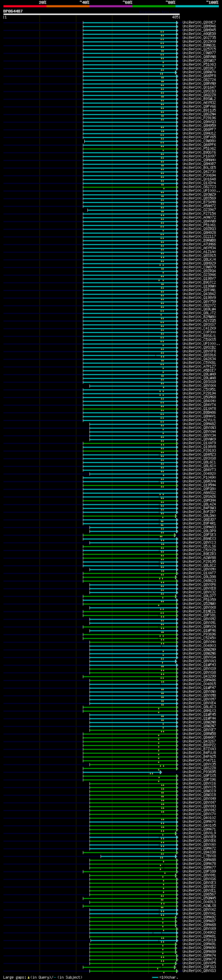222x980 pixels.
Task: Select hit UniRef100_Q8RVN9
Action: click(x=199, y=83)
